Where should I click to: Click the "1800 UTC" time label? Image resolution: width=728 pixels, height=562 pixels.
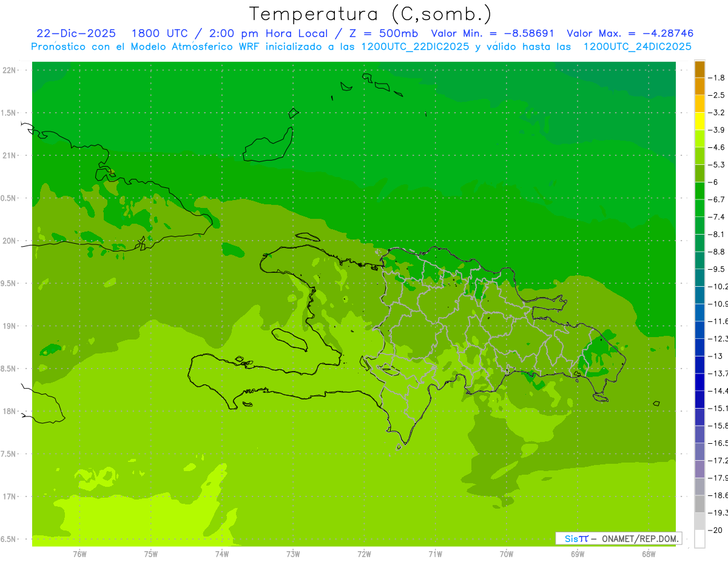(160, 33)
